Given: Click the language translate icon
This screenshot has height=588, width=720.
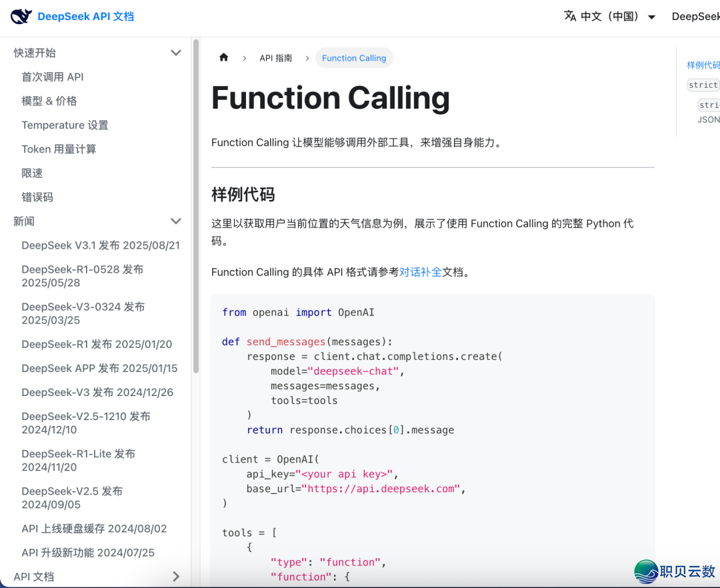Looking at the screenshot, I should pos(570,16).
